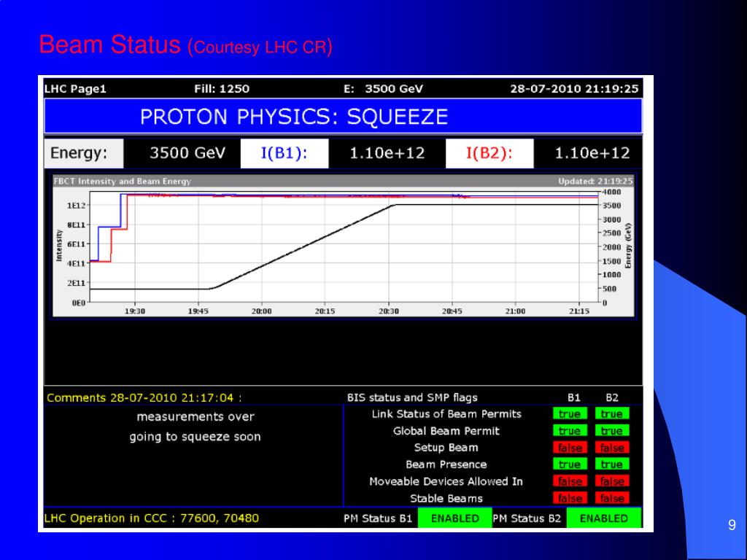
Task: Click the "1E12" tick on the Intensity axis
Action: (x=76, y=205)
